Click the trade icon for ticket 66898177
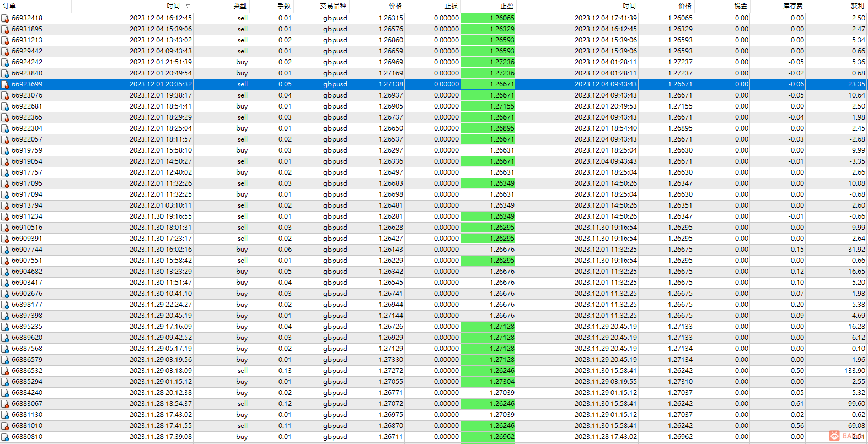868x444 pixels. click(x=5, y=305)
